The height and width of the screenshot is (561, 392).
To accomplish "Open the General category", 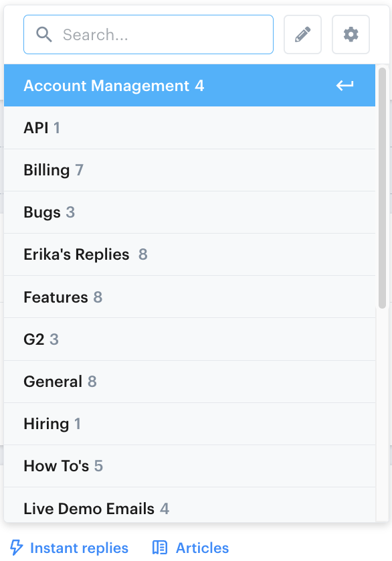I will pos(189,382).
